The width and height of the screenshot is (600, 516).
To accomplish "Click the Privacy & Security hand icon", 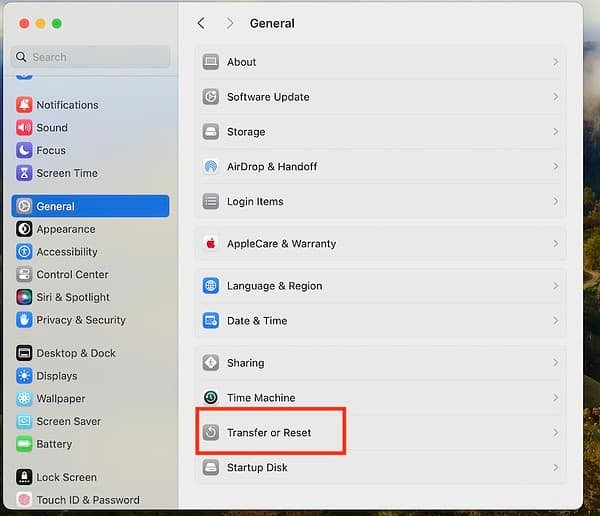I will click(x=24, y=320).
